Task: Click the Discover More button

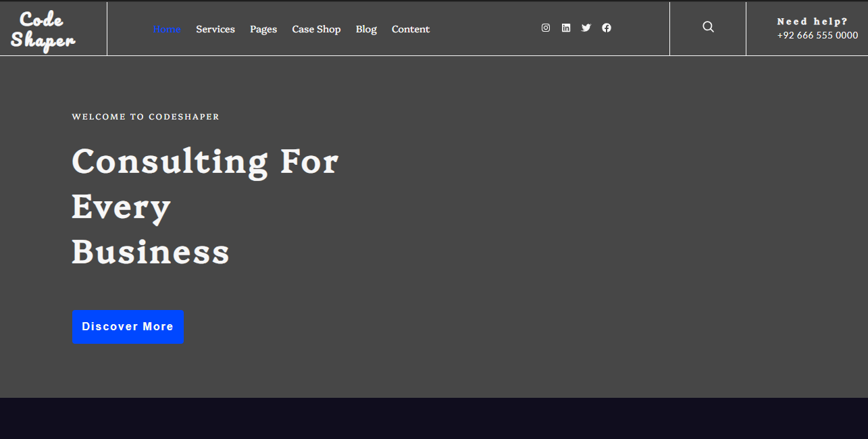Action: (128, 327)
